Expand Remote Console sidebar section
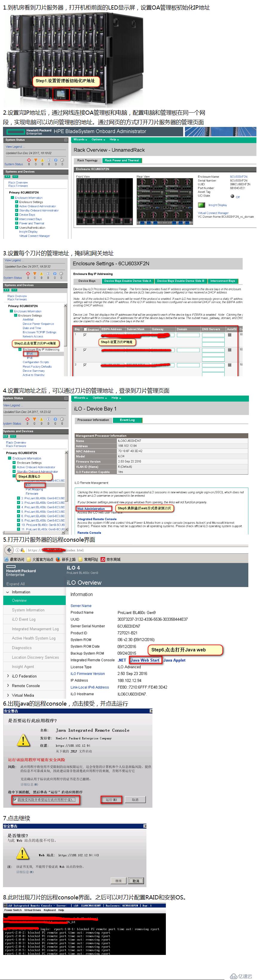The width and height of the screenshot is (257, 980). coord(8,685)
